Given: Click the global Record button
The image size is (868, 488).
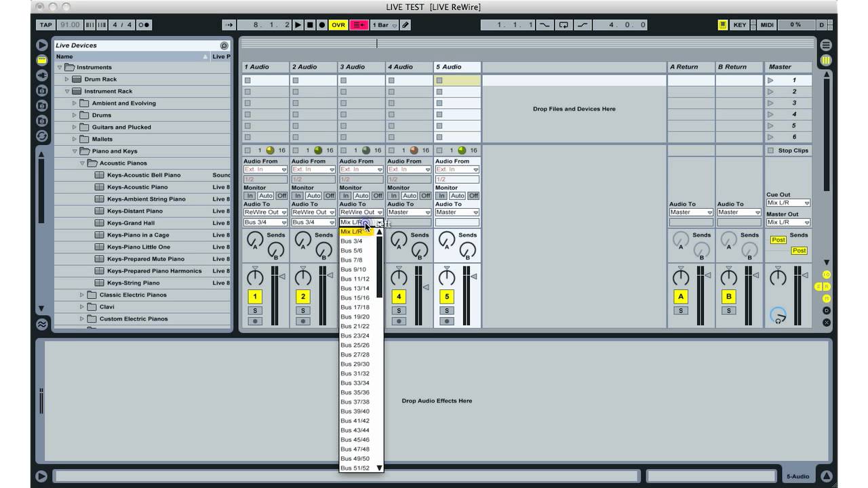Looking at the screenshot, I should click(322, 25).
